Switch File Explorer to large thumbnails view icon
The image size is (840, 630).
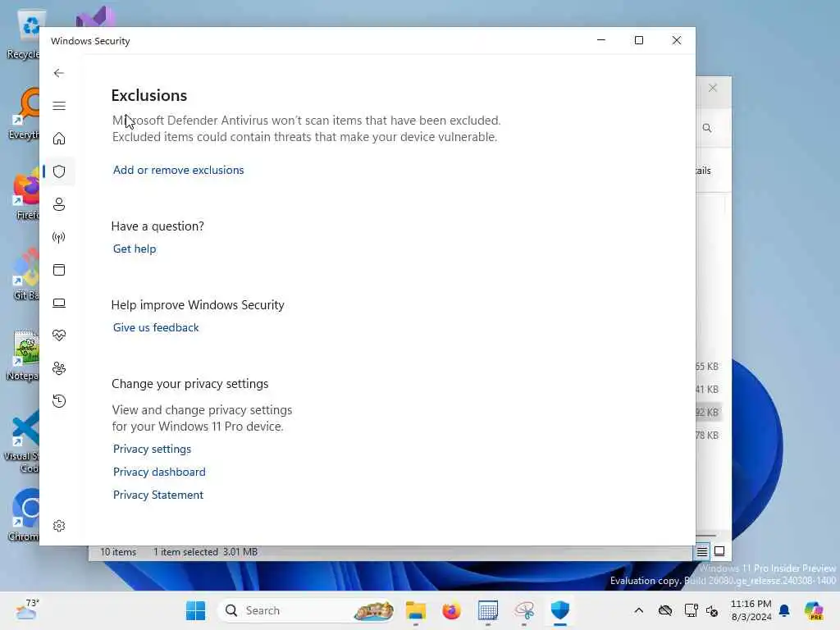[x=719, y=551]
